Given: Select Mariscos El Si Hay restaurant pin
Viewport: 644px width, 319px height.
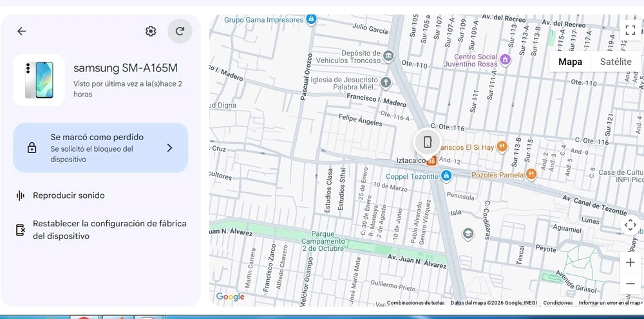Looking at the screenshot, I should (x=502, y=147).
